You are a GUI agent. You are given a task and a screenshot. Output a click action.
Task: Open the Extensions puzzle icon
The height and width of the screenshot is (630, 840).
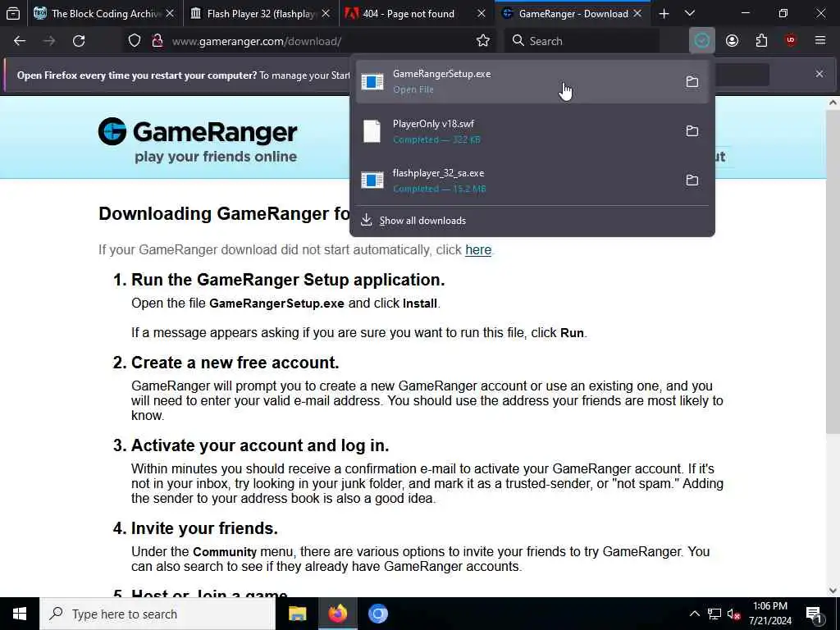click(761, 41)
